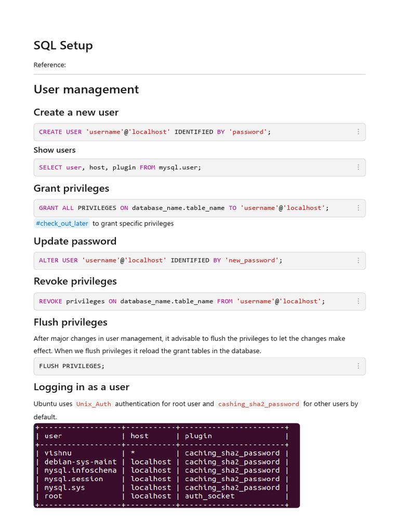
Task: Click the Update password heading
Action: pos(75,241)
